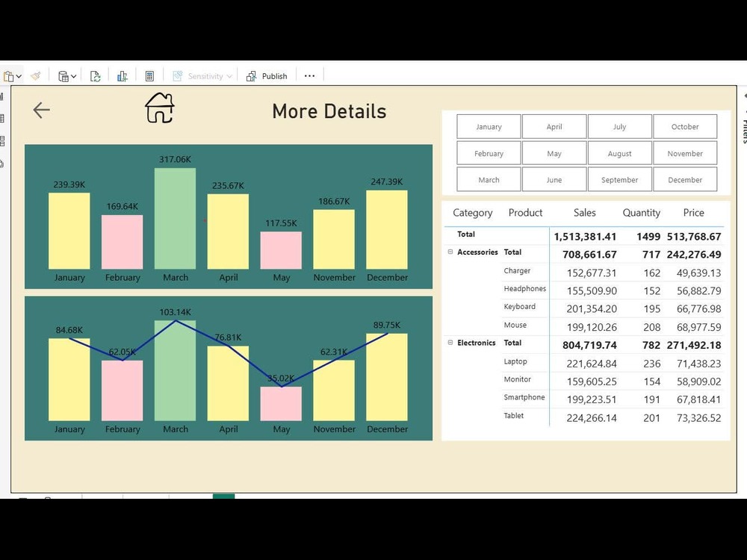Click the calculator New measure icon
Screen dimensions: 747x560
point(149,76)
